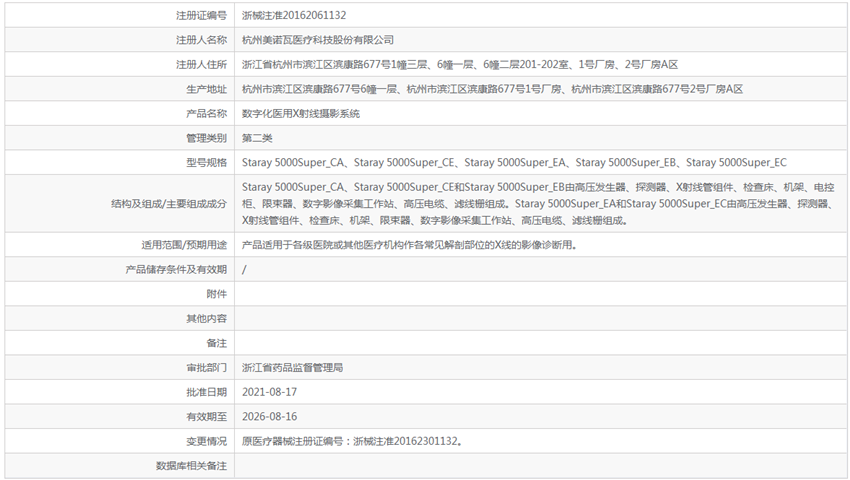This screenshot has height=480, width=850.
Task: Click the 数据库相关备注 label
Action: (x=191, y=466)
